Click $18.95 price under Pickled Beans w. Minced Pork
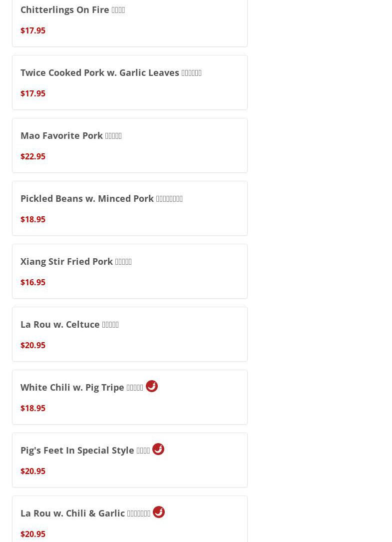 pyautogui.click(x=33, y=219)
